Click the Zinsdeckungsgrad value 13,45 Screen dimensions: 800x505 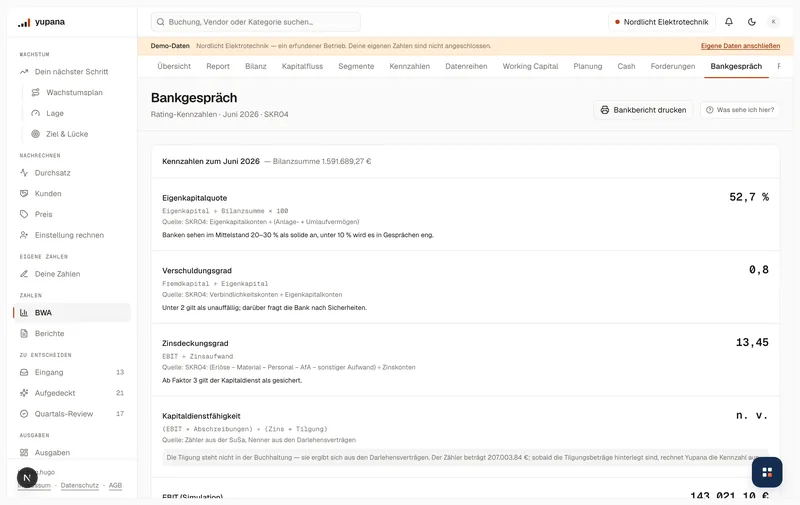pyautogui.click(x=752, y=343)
